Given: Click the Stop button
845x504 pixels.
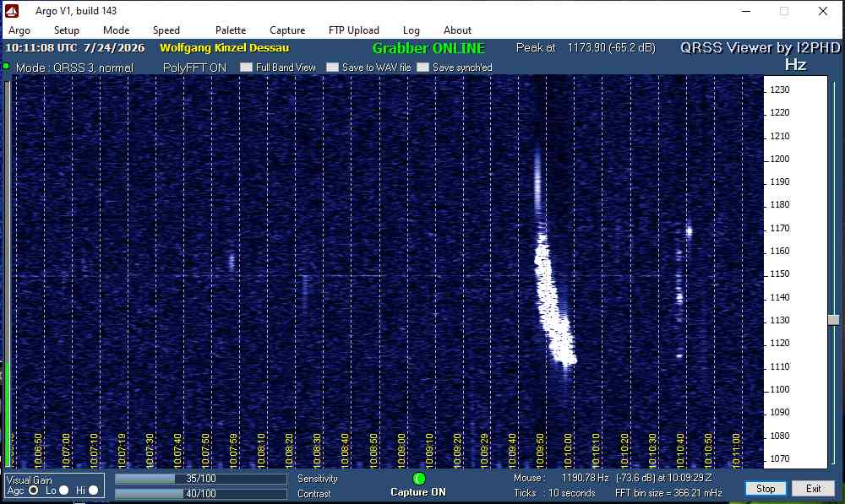Looking at the screenshot, I should (x=766, y=489).
